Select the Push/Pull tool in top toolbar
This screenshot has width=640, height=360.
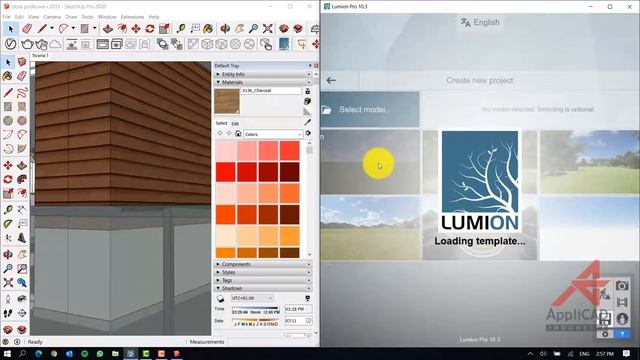point(108,29)
